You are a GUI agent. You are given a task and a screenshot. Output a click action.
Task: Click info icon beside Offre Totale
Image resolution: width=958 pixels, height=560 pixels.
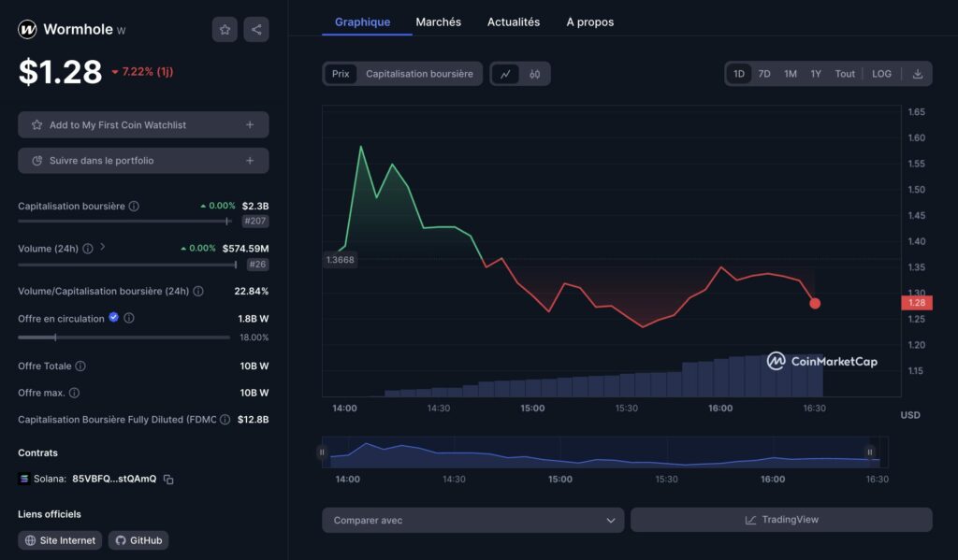[80, 366]
